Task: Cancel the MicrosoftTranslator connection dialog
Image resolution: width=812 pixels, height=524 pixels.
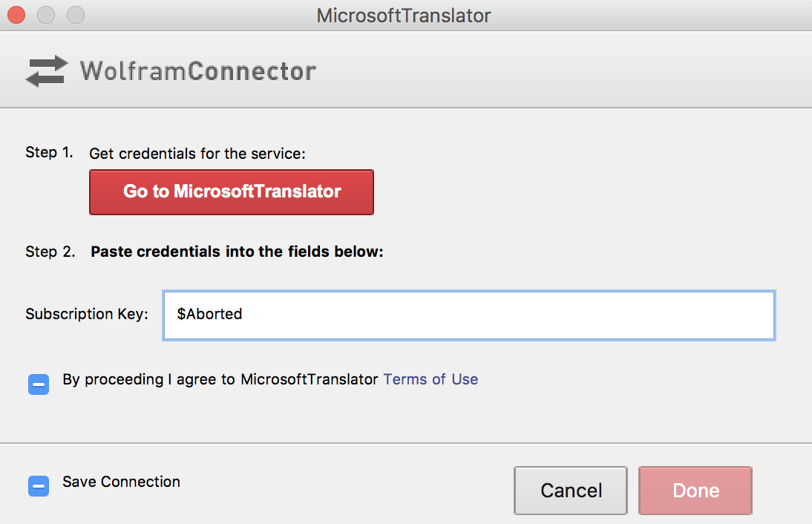Action: pyautogui.click(x=571, y=491)
